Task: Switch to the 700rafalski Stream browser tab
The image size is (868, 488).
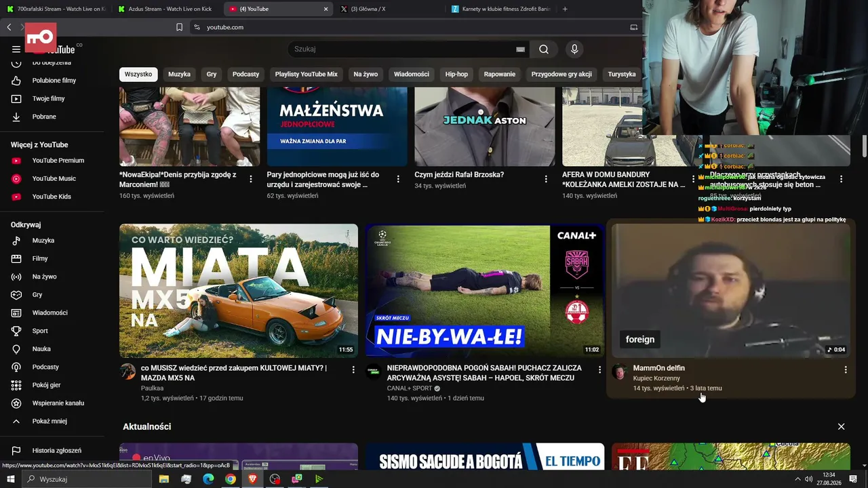Action: click(x=55, y=9)
